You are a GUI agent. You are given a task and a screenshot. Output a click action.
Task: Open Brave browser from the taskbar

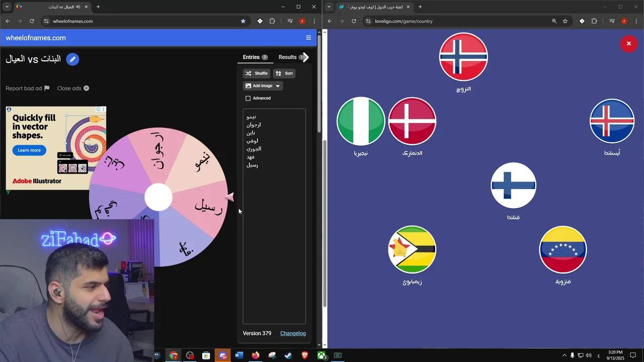pos(305,355)
